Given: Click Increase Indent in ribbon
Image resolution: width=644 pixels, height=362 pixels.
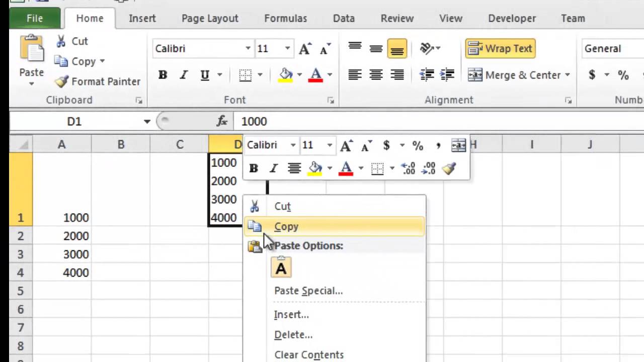Looking at the screenshot, I should [x=447, y=75].
